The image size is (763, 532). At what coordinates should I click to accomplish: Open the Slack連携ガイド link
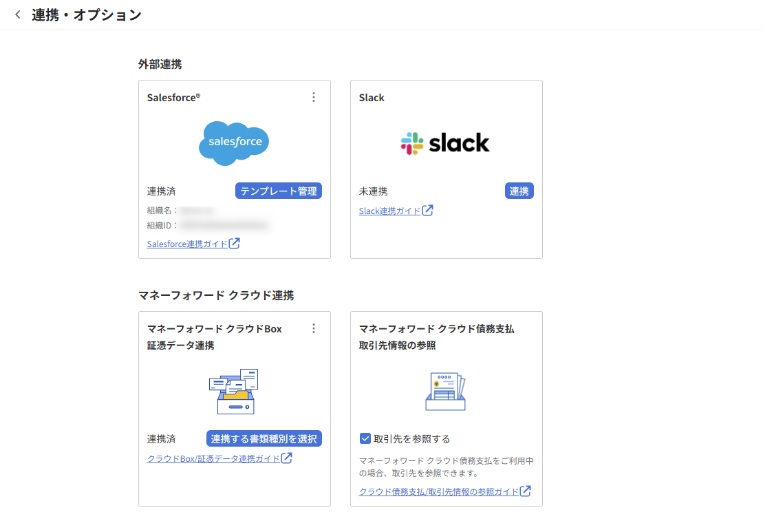click(389, 211)
